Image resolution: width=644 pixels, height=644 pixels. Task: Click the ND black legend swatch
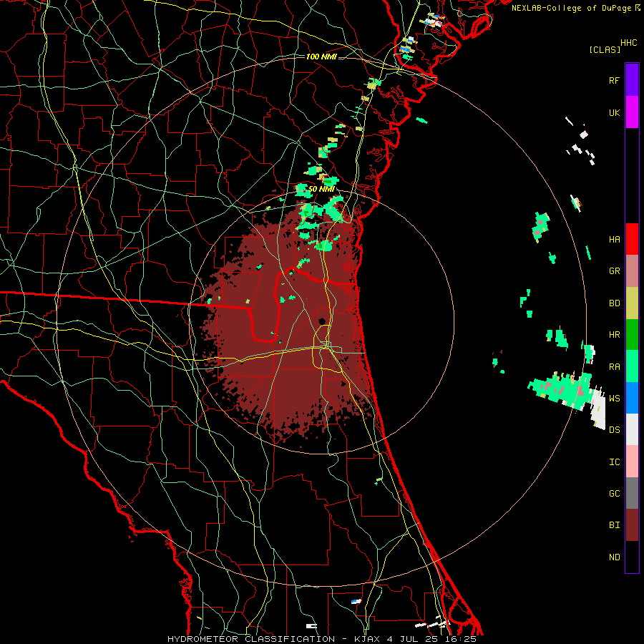(632, 557)
